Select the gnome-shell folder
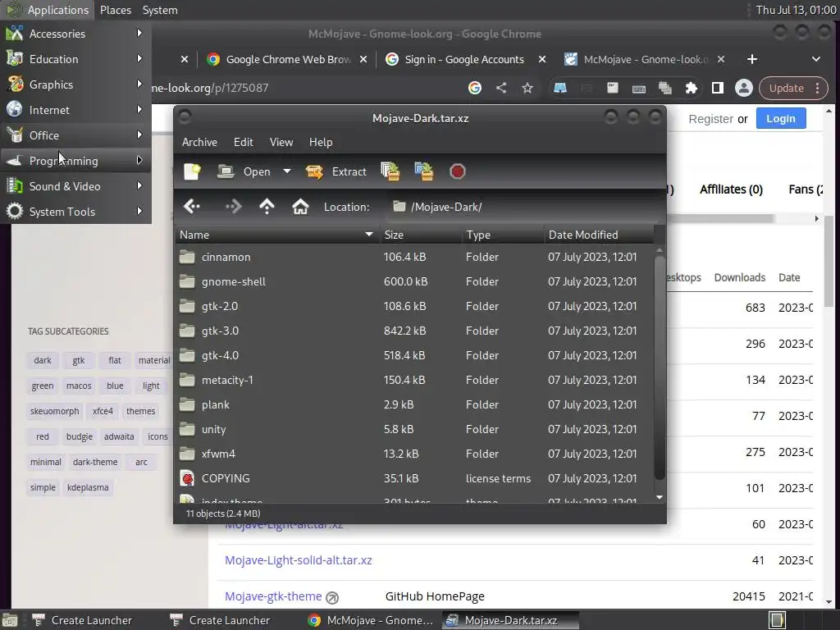The height and width of the screenshot is (630, 840). (414, 282)
